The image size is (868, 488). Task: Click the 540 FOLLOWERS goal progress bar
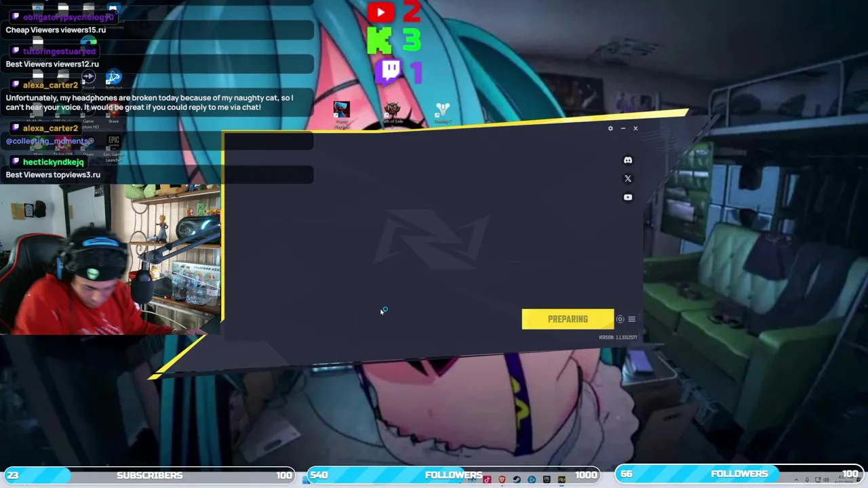click(454, 475)
